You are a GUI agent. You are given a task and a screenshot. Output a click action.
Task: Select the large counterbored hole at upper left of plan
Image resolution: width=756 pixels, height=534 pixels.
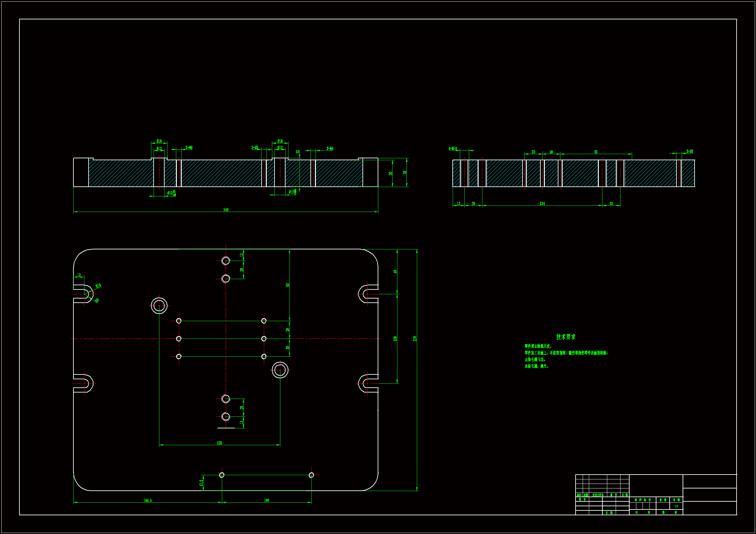159,306
